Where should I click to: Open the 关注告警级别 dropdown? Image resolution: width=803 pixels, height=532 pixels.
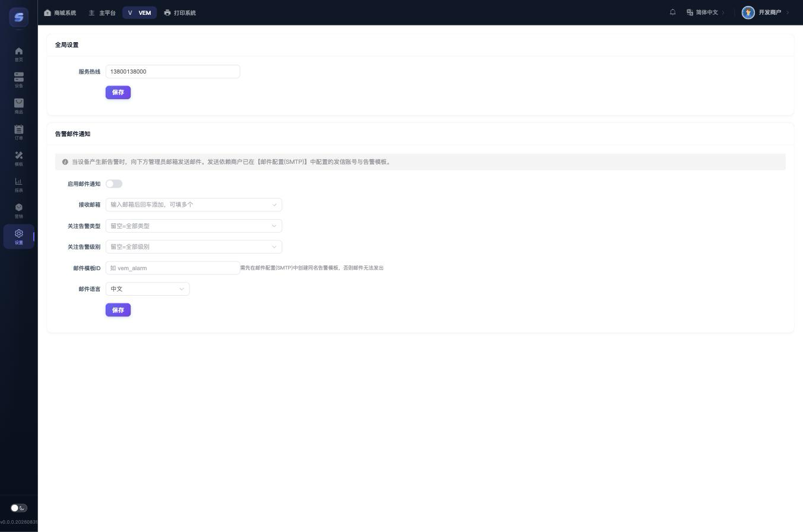click(194, 247)
